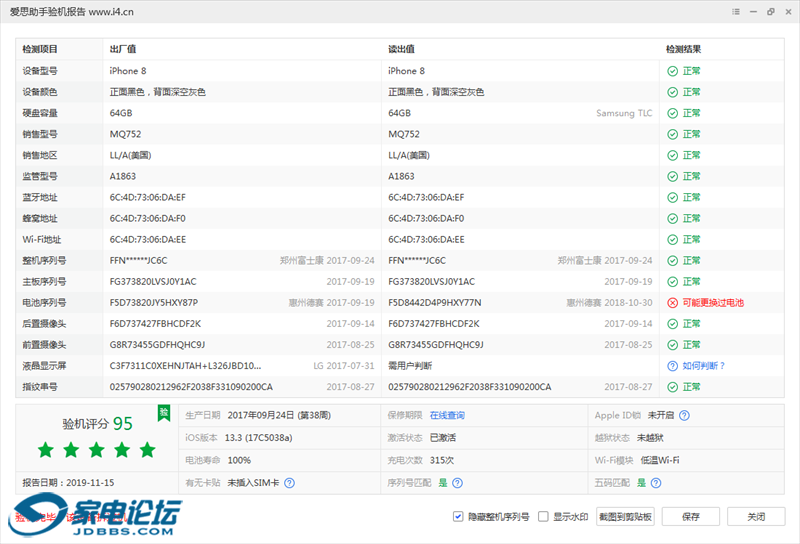Click the 保存 button
Image resolution: width=800 pixels, height=544 pixels.
(x=691, y=516)
